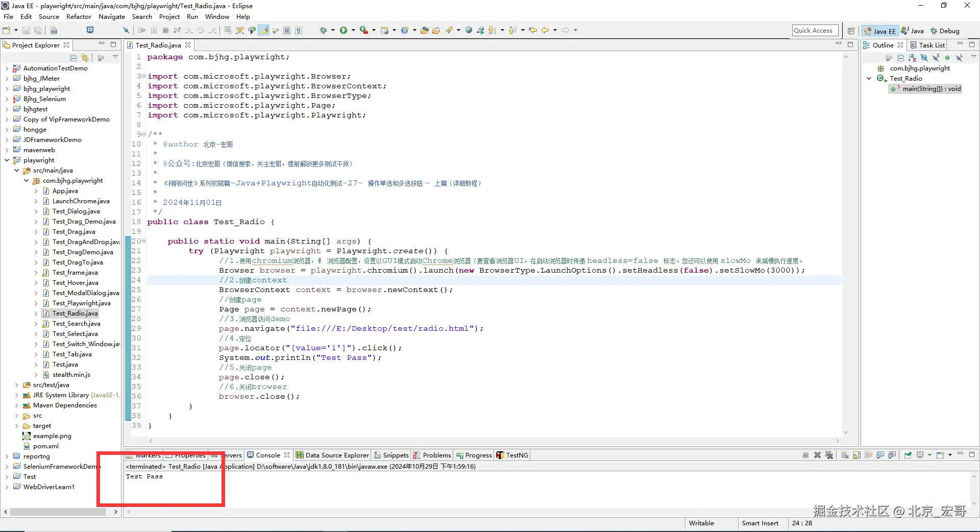Viewport: 980px width, 532px height.
Task: Switch to the Problems tab
Action: point(432,455)
